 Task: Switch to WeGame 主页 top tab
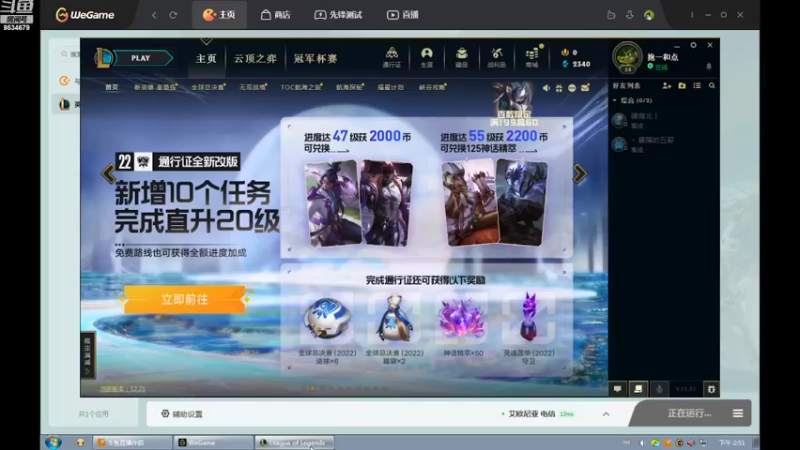tap(219, 15)
